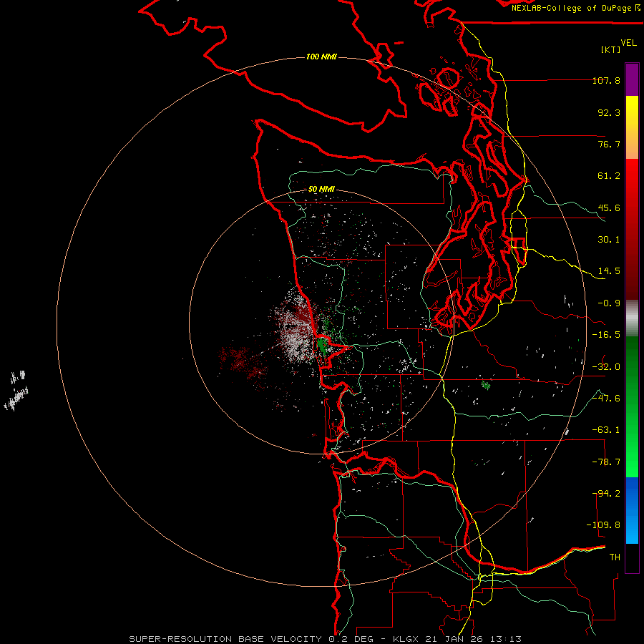644x644 pixels.
Task: Select the -32.0 scale value
Action: (606, 367)
